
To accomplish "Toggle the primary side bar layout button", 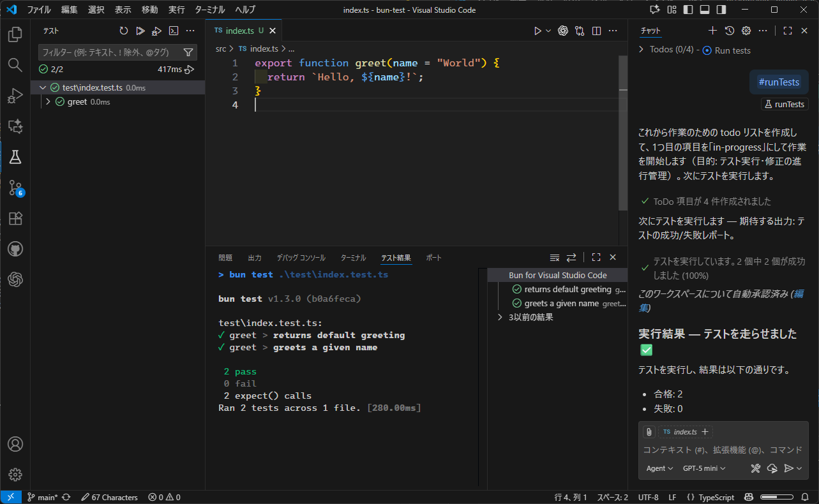I will pyautogui.click(x=688, y=10).
